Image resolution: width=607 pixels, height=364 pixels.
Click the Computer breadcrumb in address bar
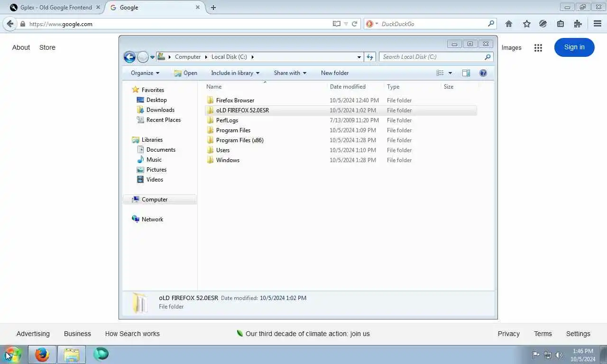[x=188, y=57]
